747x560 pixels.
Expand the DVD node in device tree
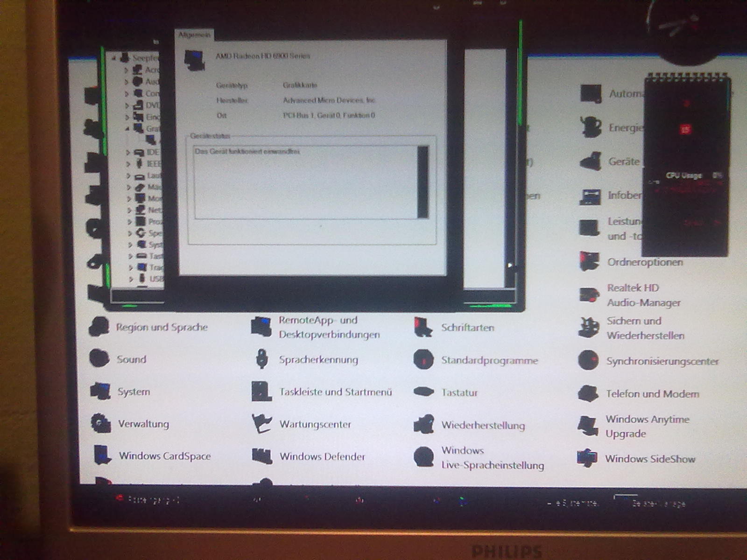click(x=127, y=105)
